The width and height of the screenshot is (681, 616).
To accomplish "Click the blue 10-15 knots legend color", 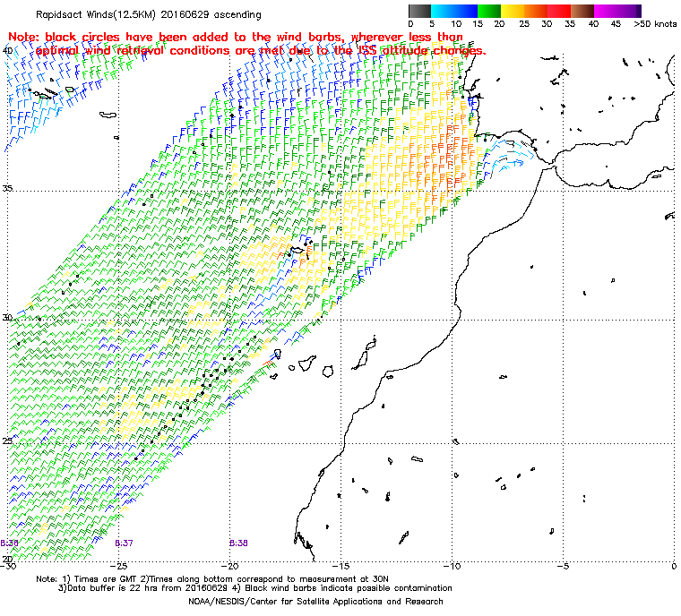I will [x=466, y=11].
